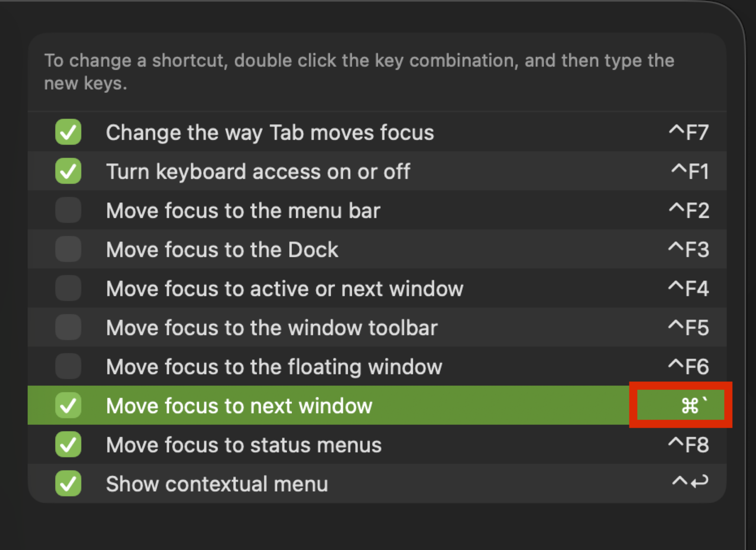Screen dimensions: 756x550
Task: Select the ^F8 shortcut for status menus
Action: pos(689,445)
